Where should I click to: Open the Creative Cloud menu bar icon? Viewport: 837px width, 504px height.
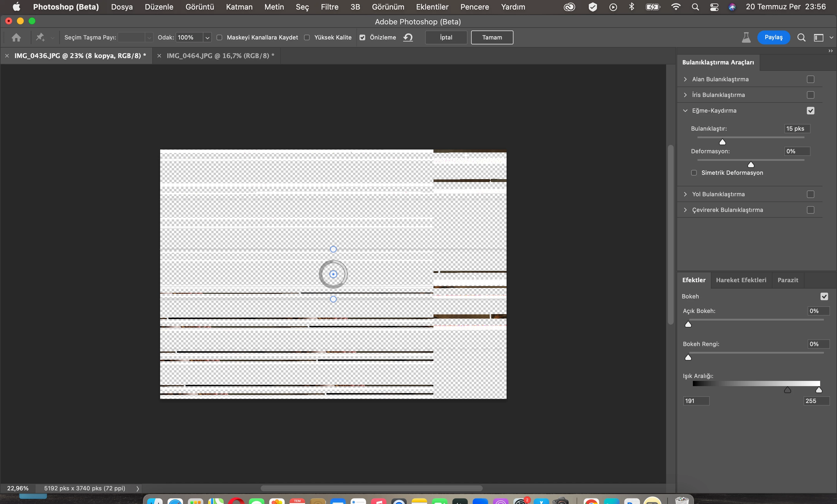569,7
